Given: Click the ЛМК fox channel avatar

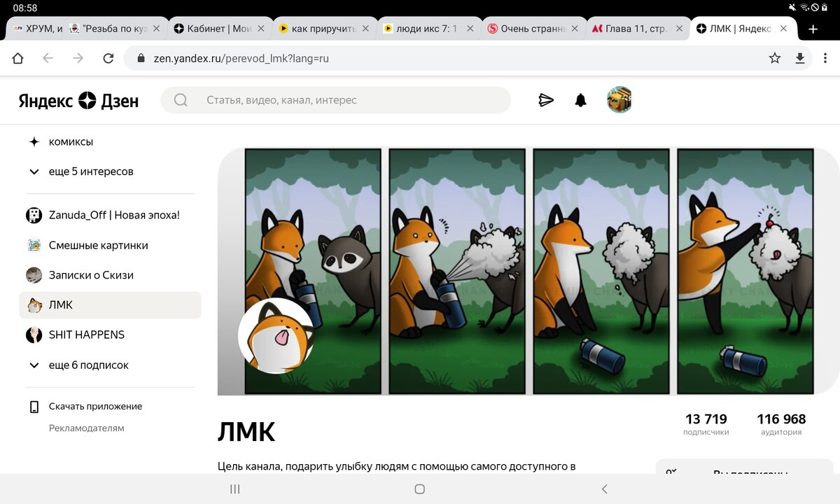Looking at the screenshot, I should pyautogui.click(x=275, y=336).
